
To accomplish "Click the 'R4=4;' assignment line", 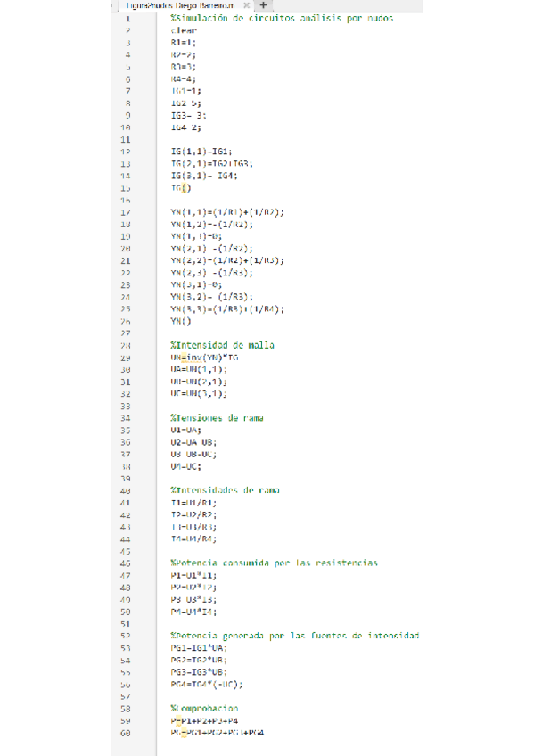I will (x=183, y=79).
